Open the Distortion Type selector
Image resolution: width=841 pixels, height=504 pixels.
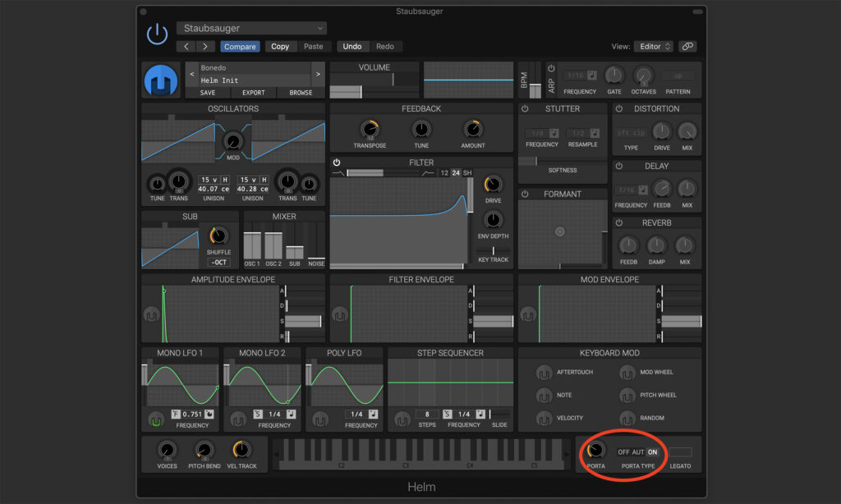(x=631, y=133)
